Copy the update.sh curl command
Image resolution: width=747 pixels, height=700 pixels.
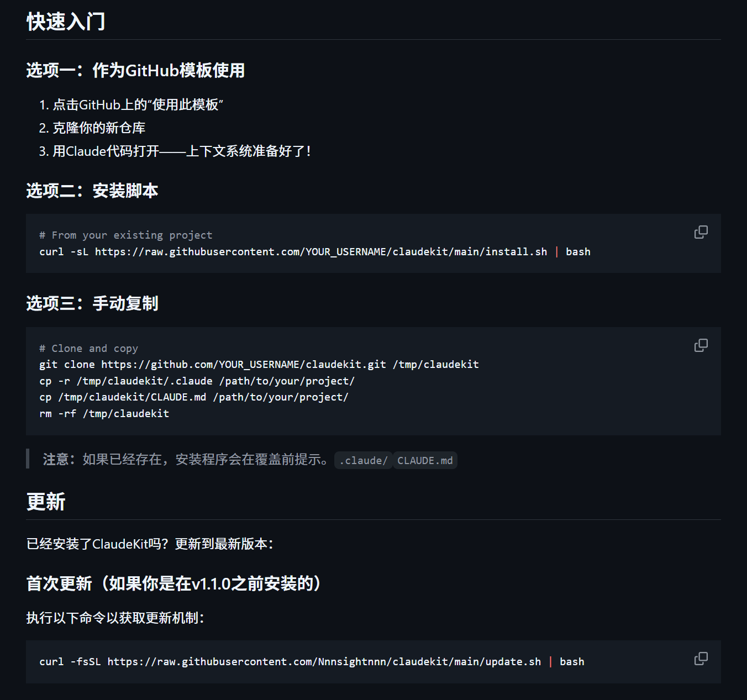701,659
